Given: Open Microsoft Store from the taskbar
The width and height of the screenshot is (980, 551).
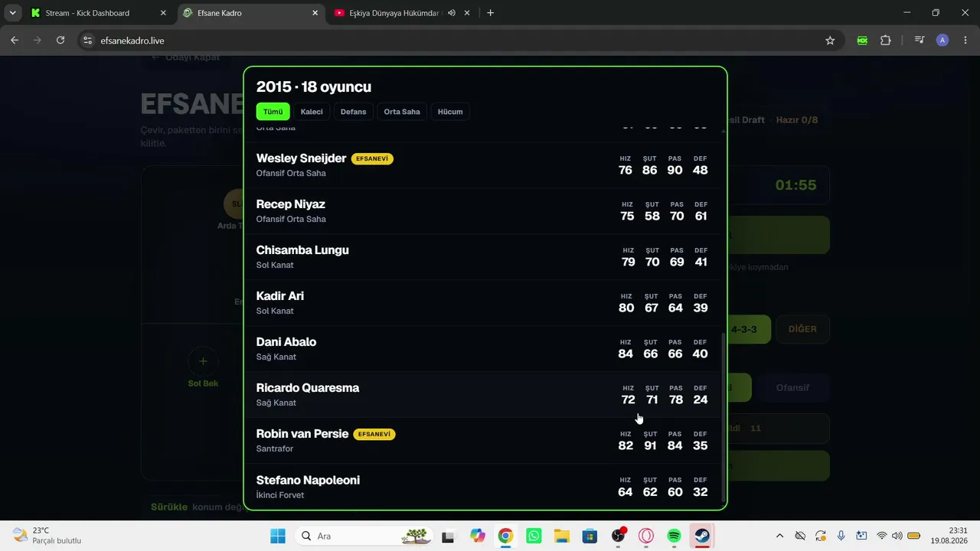Looking at the screenshot, I should click(x=590, y=536).
